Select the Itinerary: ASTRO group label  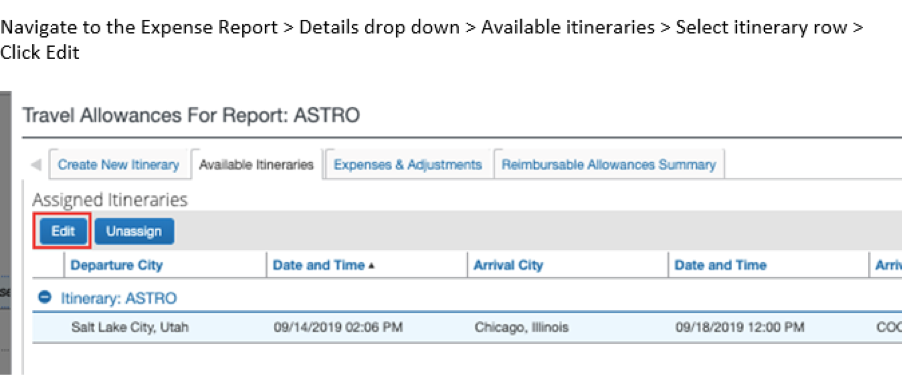click(119, 298)
